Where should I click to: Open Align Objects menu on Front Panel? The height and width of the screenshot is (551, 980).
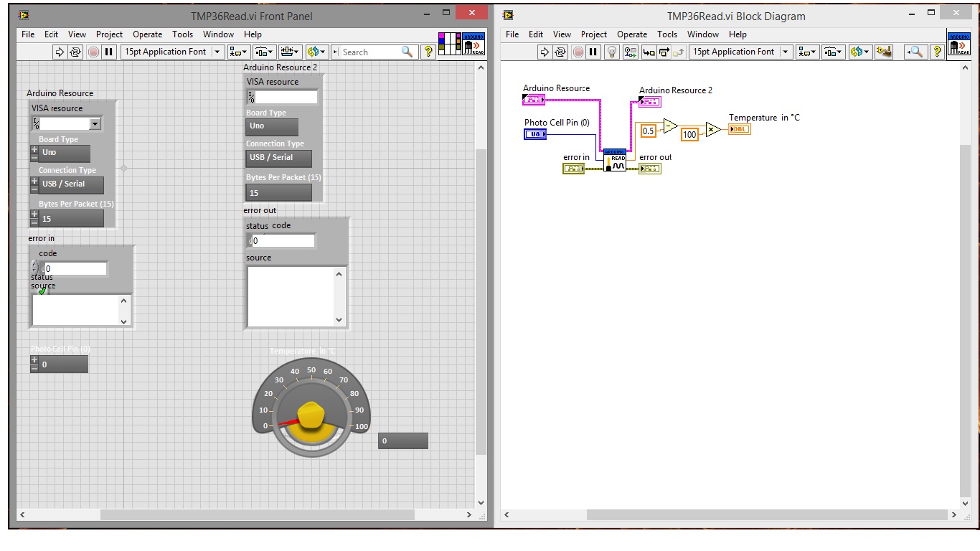point(238,52)
